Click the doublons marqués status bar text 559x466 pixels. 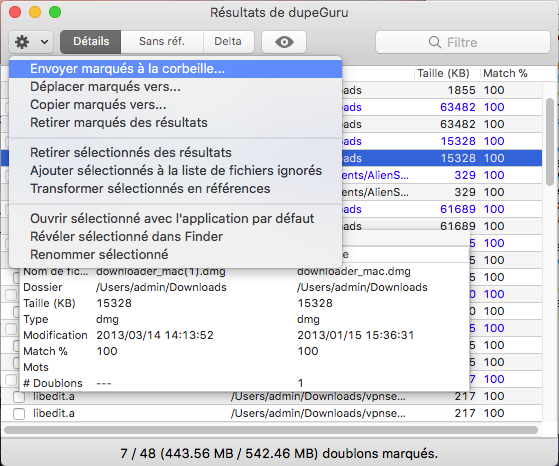click(x=279, y=454)
